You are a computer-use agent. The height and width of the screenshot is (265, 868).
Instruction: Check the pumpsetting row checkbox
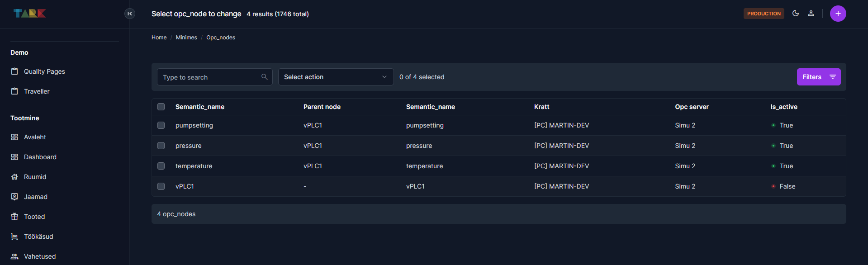click(x=161, y=125)
